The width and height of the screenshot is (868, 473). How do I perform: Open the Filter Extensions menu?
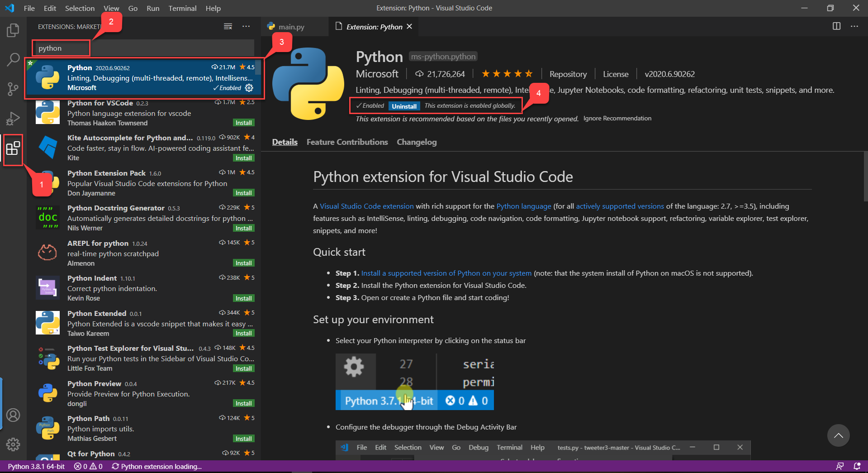pos(228,26)
